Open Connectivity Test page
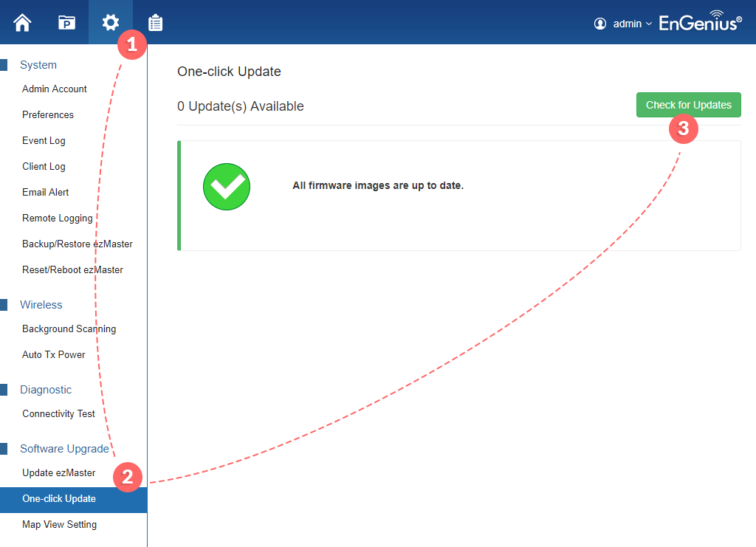Viewport: 756px width, 547px height. pos(58,414)
